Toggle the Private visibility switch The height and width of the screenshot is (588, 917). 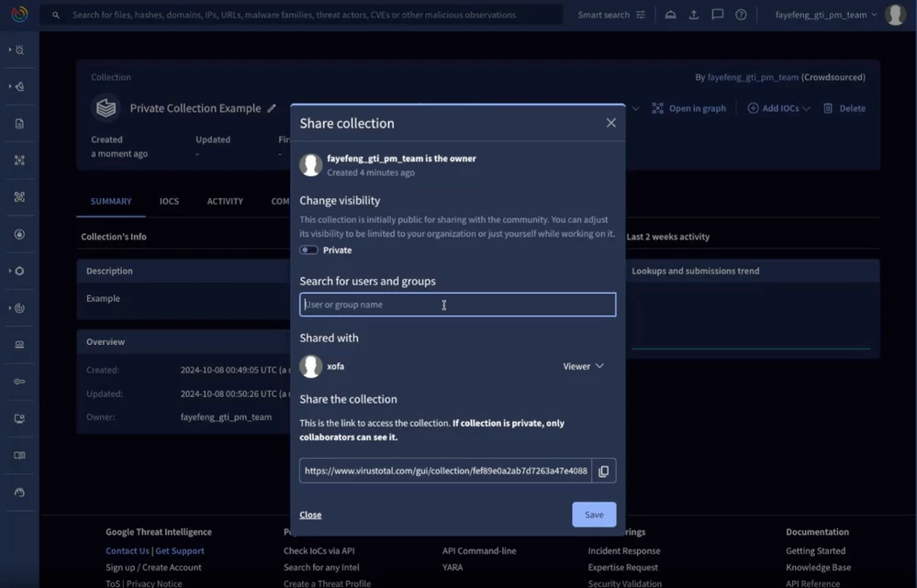pyautogui.click(x=308, y=250)
